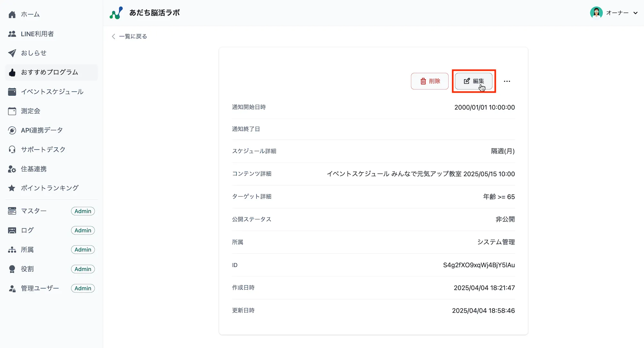Open the three-dot more options menu
The image size is (644, 348).
click(507, 81)
